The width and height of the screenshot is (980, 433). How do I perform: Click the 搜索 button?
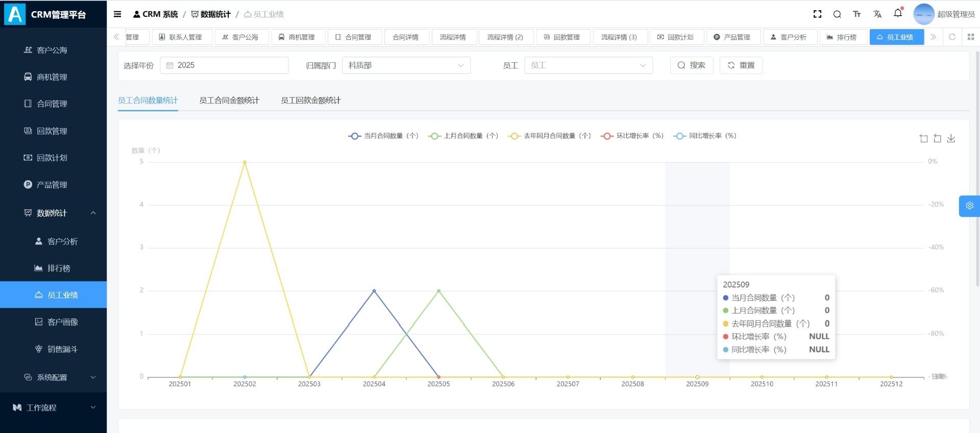pos(691,65)
